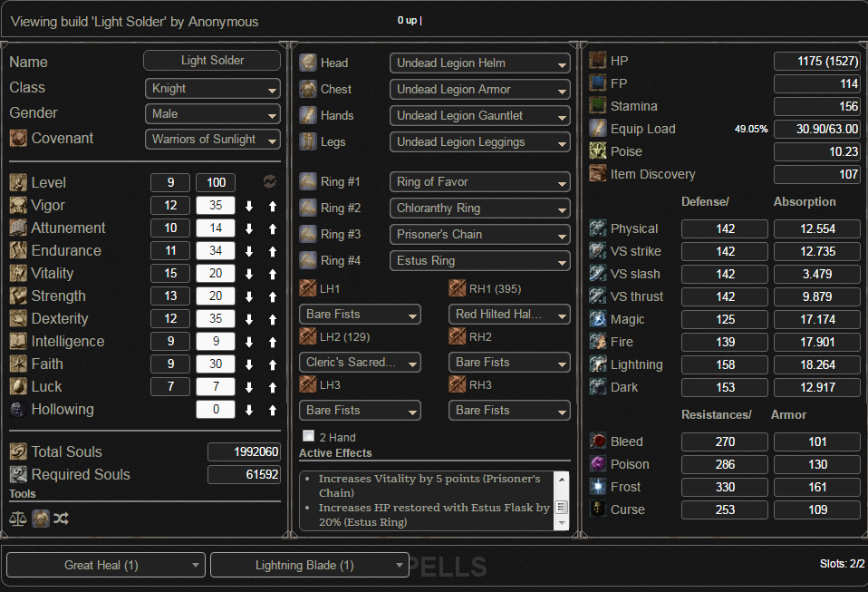The width and height of the screenshot is (868, 592).
Task: Click the Hollowing value field showing 0
Action: point(216,409)
